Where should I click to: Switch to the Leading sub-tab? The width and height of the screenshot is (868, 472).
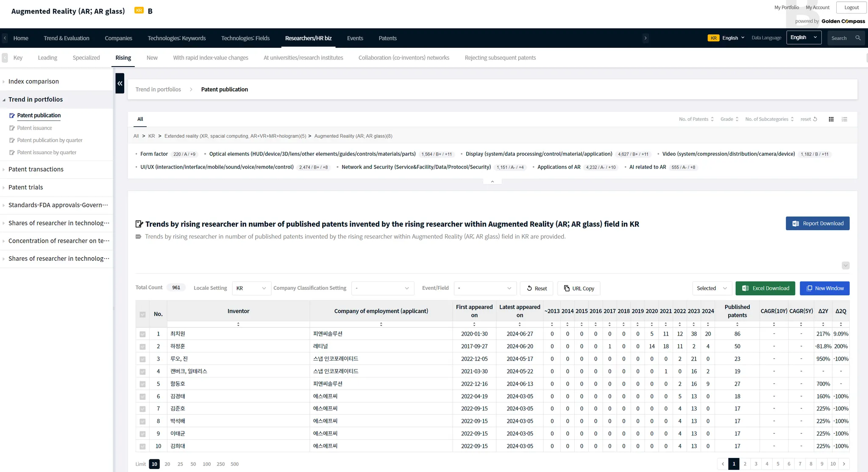[47, 58]
